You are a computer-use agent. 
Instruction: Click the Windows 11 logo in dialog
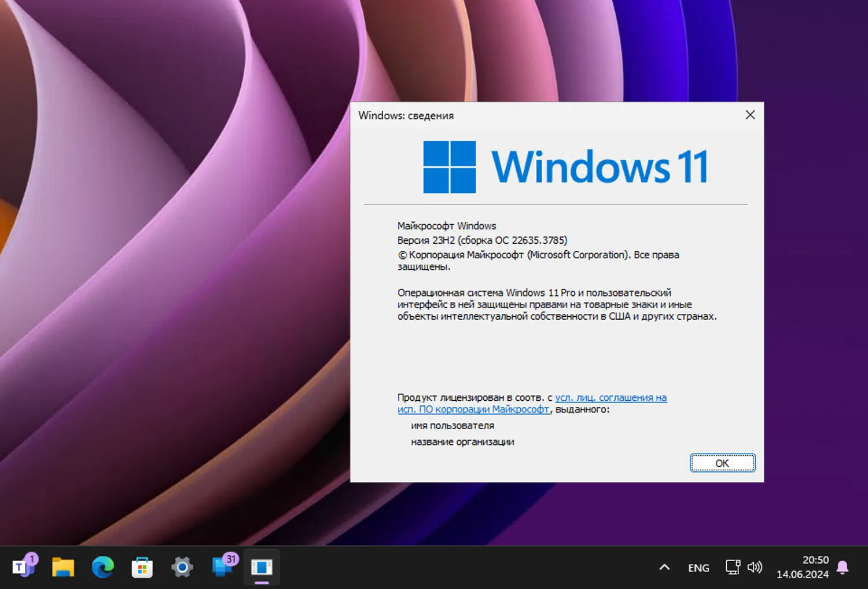tap(449, 167)
